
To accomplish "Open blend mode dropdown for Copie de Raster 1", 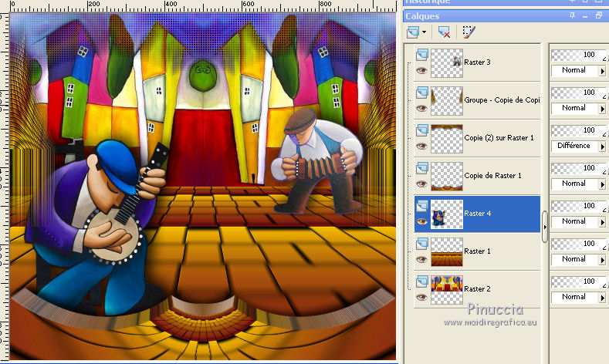I will (x=602, y=184).
